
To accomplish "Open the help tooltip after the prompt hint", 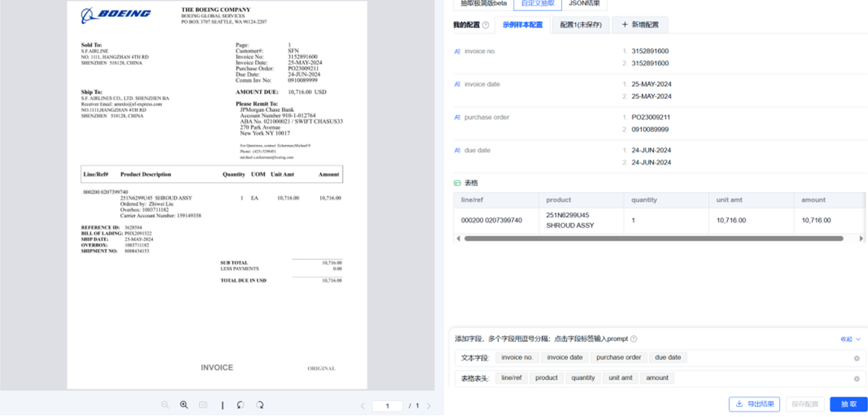I will (634, 339).
